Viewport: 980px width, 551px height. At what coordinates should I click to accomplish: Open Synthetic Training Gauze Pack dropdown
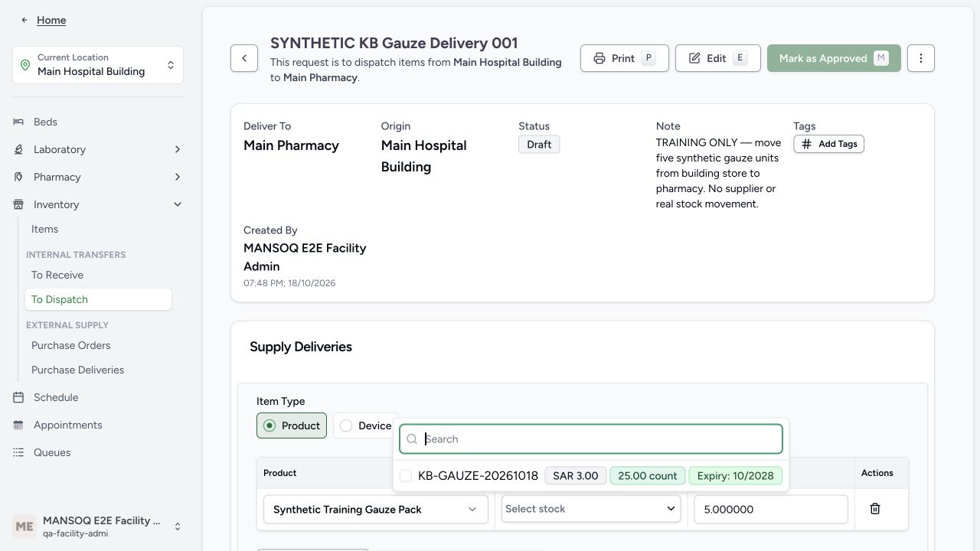point(375,510)
